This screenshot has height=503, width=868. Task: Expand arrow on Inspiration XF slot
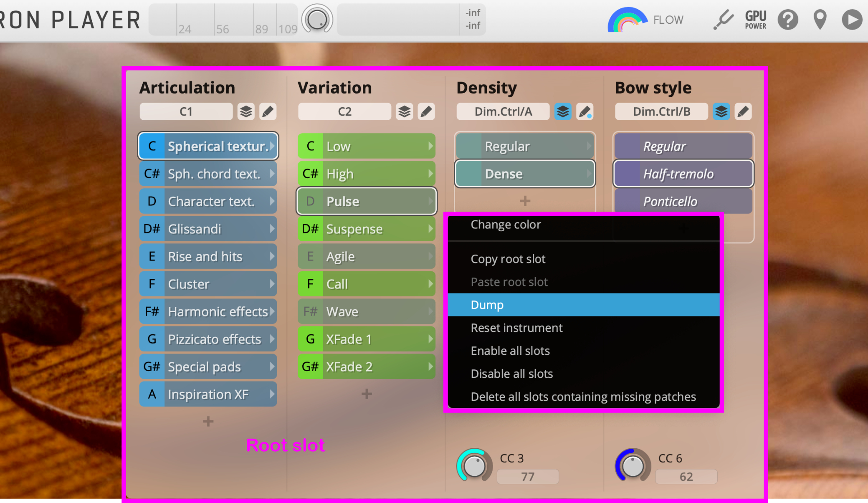click(x=272, y=394)
